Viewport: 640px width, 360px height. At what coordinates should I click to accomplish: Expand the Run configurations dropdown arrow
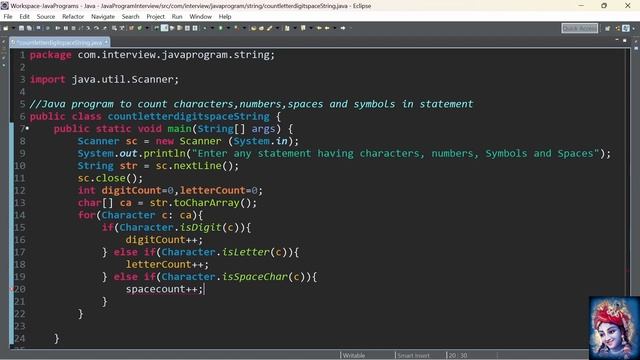tap(228, 28)
